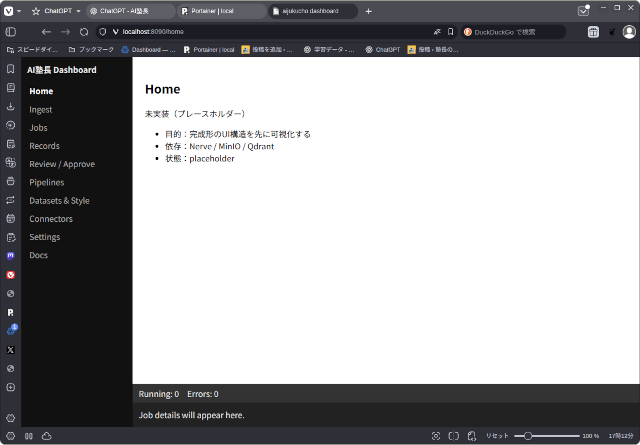Open the search engine dropdown in search field
The image size is (640, 445).
coord(468,32)
